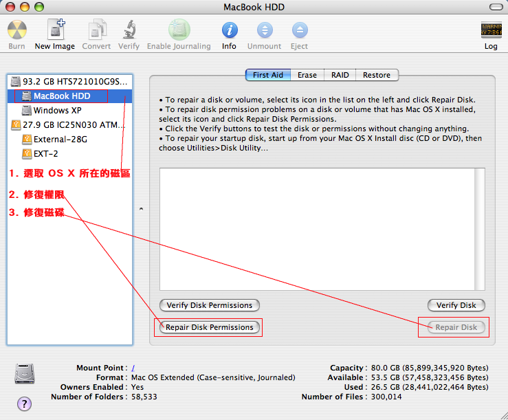Click the Owners Enabled value Yes
This screenshot has width=508, height=420.
click(137, 387)
